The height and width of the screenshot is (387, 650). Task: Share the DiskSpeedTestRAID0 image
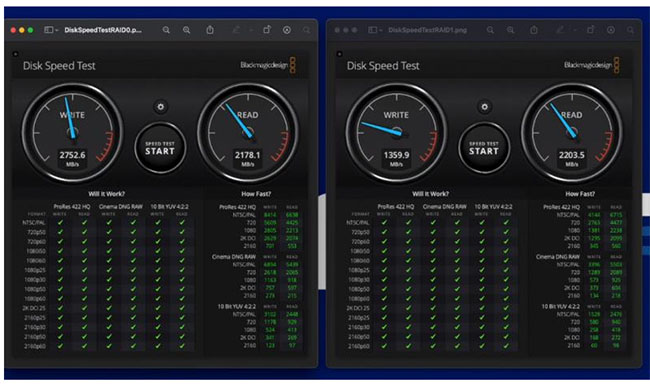coord(210,29)
